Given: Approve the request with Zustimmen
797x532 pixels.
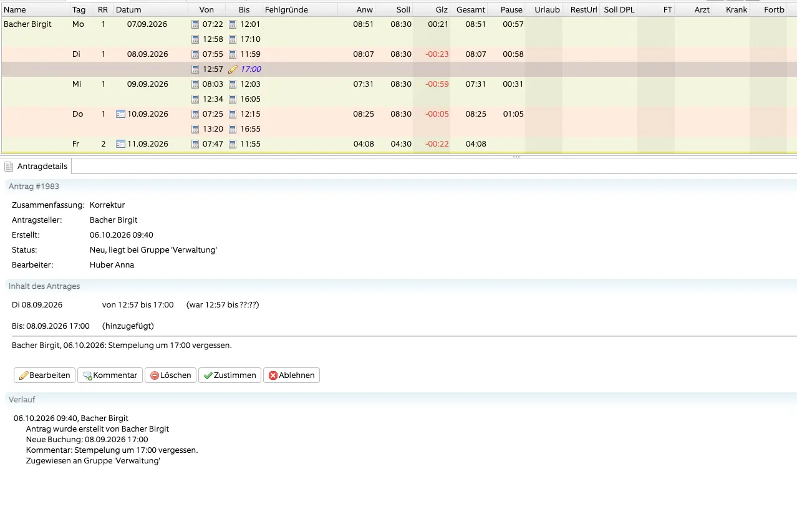Looking at the screenshot, I should 229,375.
